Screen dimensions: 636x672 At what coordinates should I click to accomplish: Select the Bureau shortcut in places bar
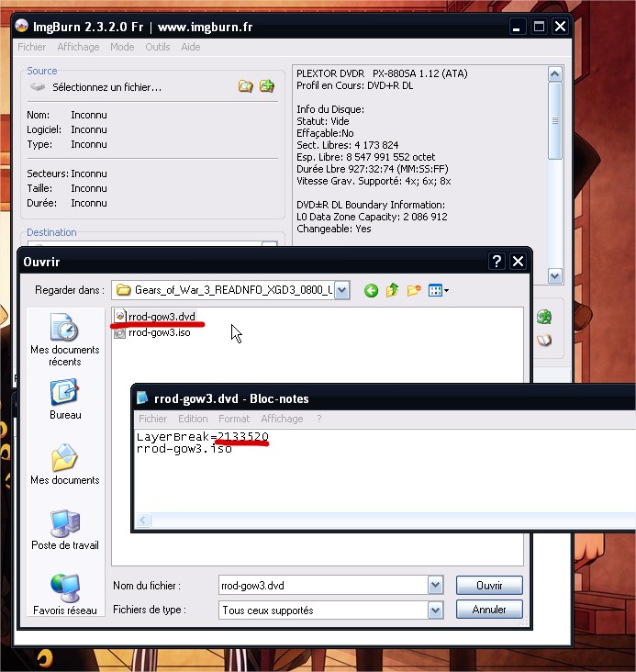(x=65, y=399)
